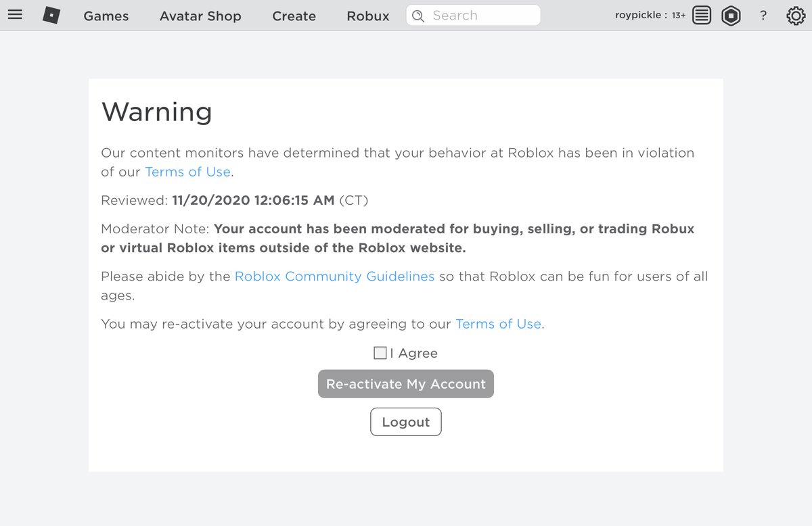Open the settings gear icon

click(x=796, y=15)
